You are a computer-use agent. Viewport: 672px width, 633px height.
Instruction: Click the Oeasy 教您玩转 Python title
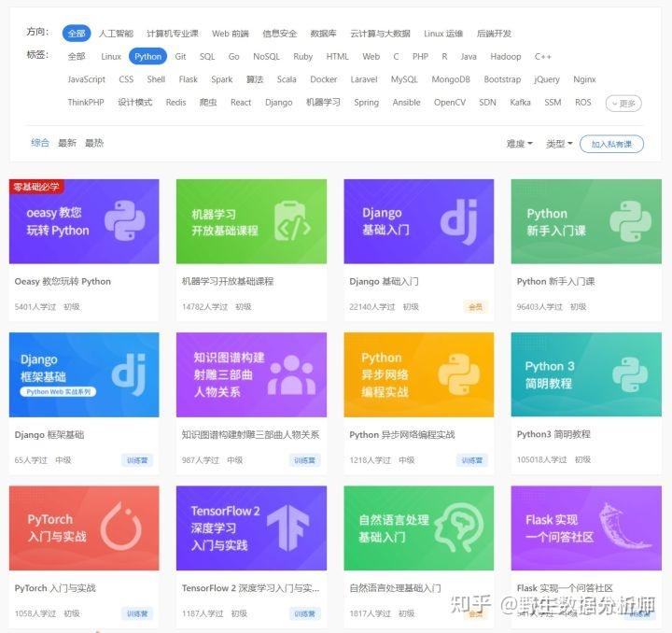63,282
